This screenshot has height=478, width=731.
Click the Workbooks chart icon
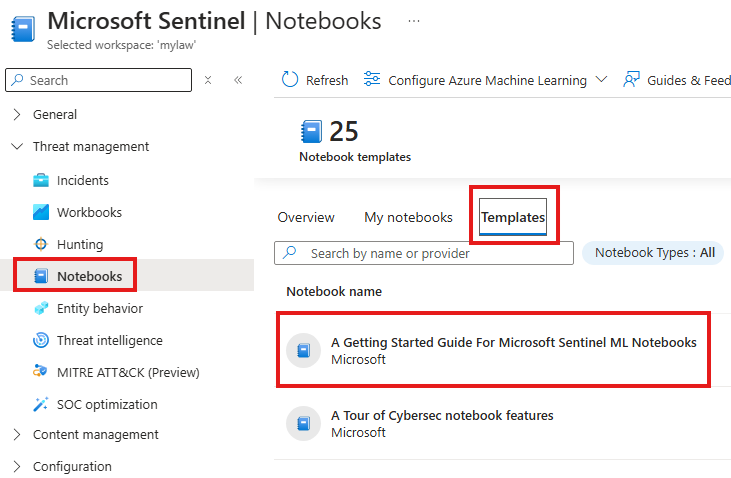41,212
